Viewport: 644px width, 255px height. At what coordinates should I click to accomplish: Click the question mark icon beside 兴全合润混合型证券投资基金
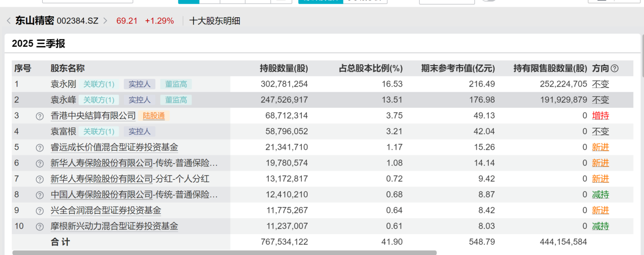[x=40, y=211]
